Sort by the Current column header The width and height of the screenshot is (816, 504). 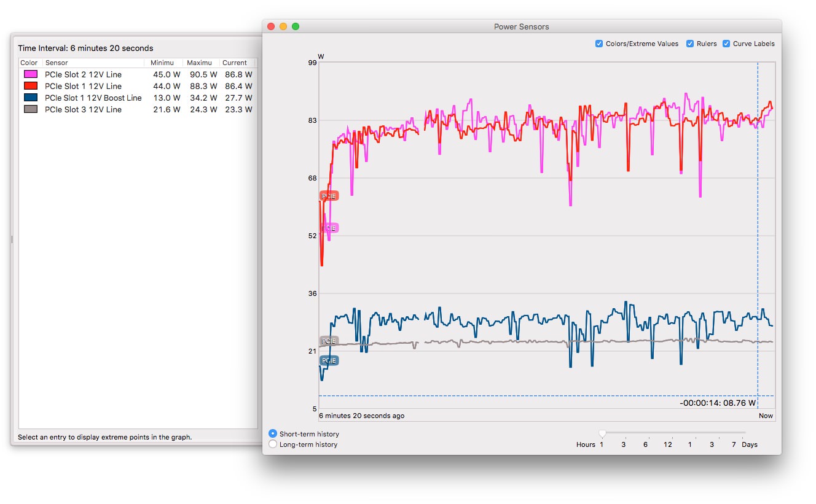(237, 63)
